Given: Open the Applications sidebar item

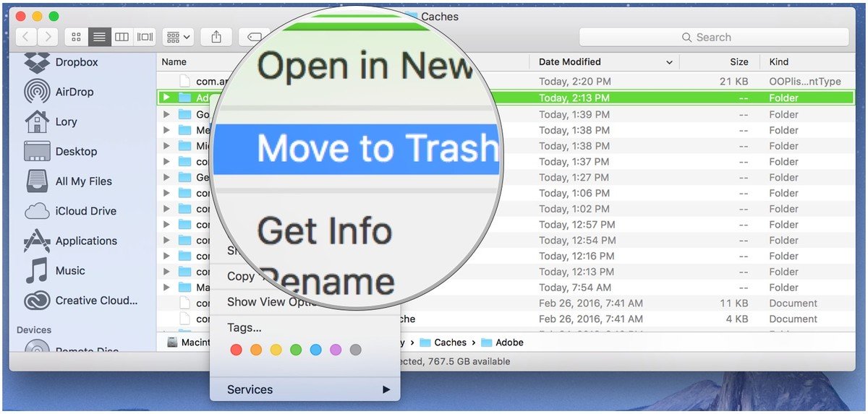Looking at the screenshot, I should tap(37, 241).
